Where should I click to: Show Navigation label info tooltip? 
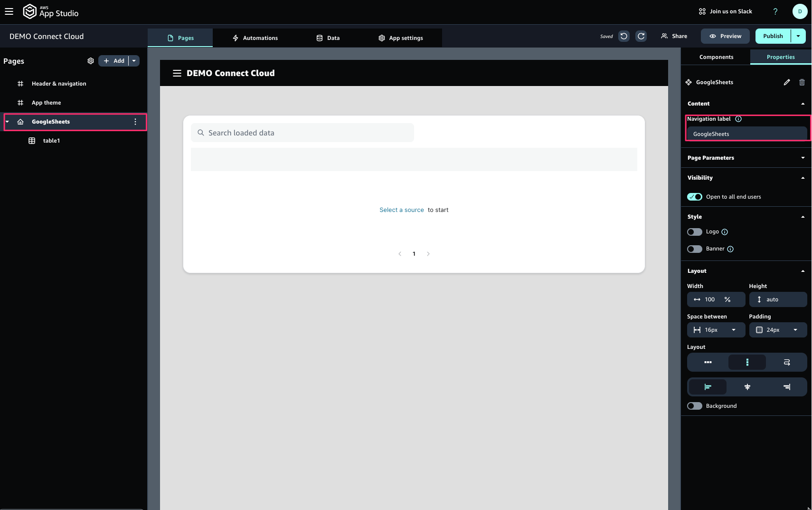(738, 119)
